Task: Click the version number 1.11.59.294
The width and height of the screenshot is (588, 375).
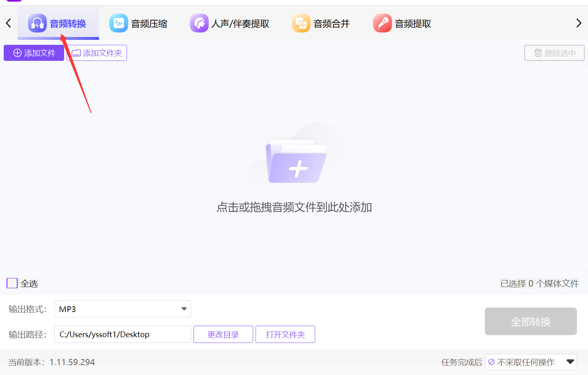Action: pos(72,362)
